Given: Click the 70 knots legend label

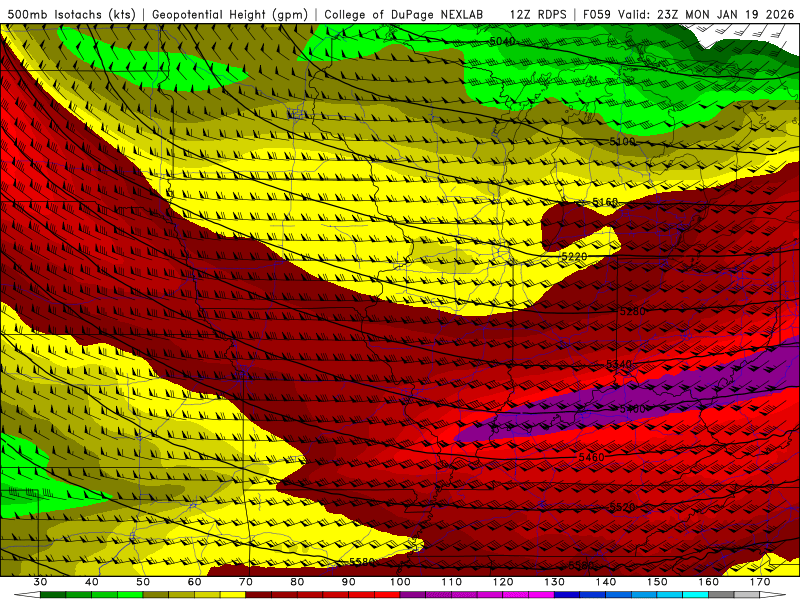Looking at the screenshot, I should (246, 582).
